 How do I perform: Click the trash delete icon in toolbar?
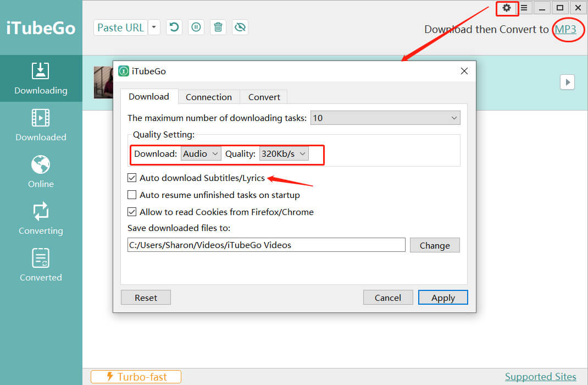[218, 28]
